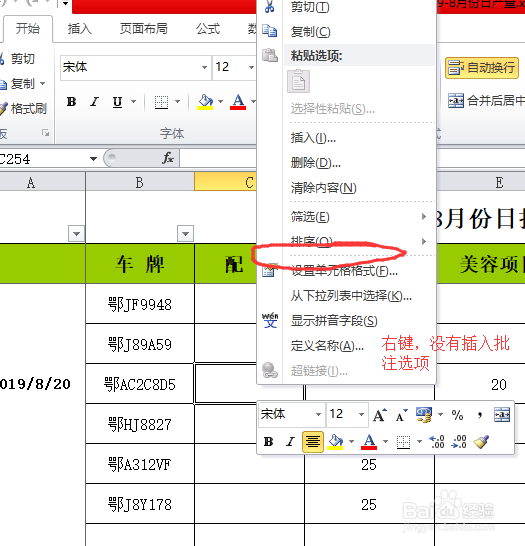The height and width of the screenshot is (546, 525).
Task: Choose 插入(I)... from the context menu
Action: (313, 138)
